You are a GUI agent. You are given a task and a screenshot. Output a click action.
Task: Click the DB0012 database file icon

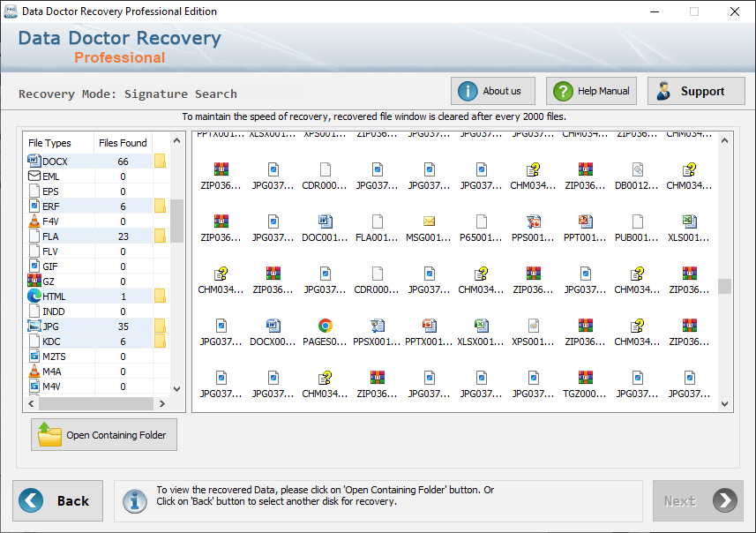(x=638, y=169)
